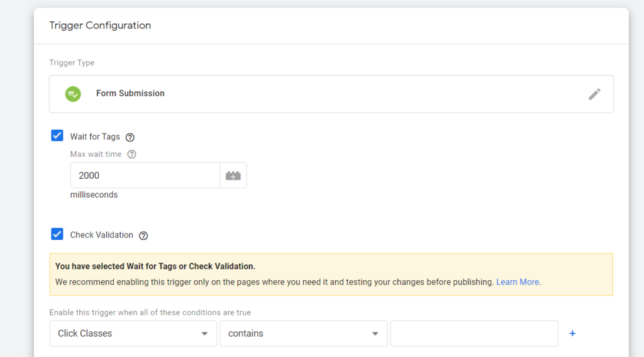
Task: Add a condition with the plus icon
Action: click(x=572, y=333)
